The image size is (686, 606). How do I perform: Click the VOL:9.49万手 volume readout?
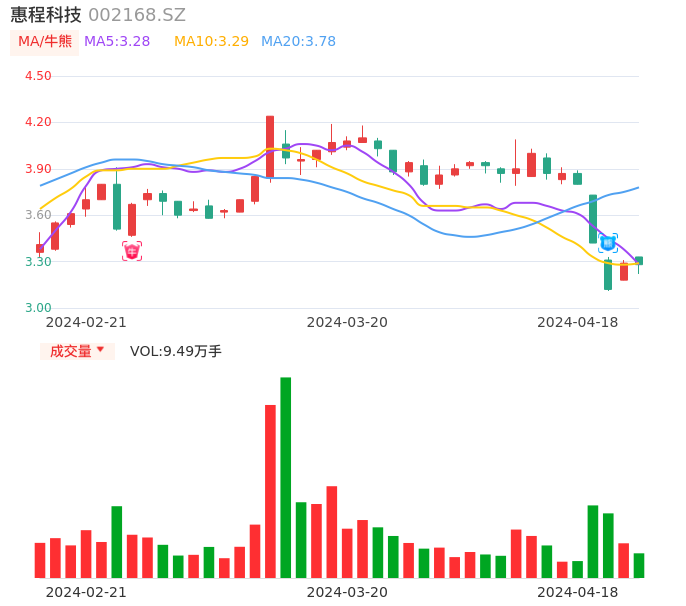coord(176,351)
